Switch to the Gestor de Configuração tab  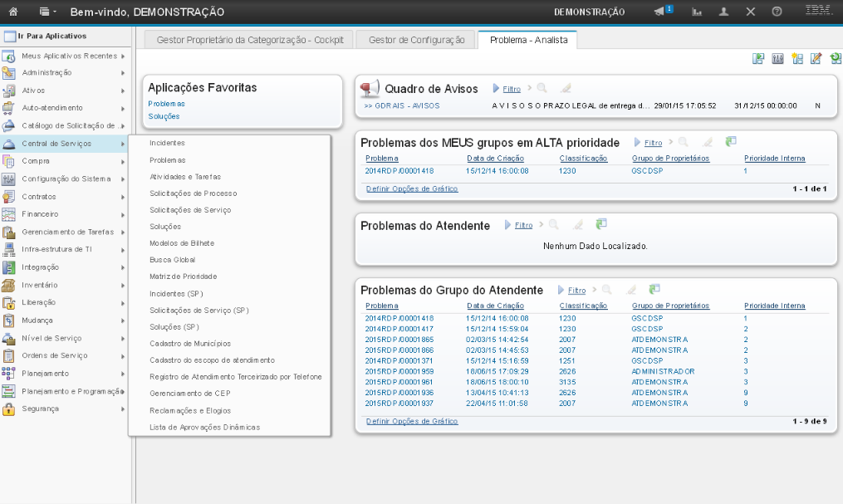(x=415, y=39)
